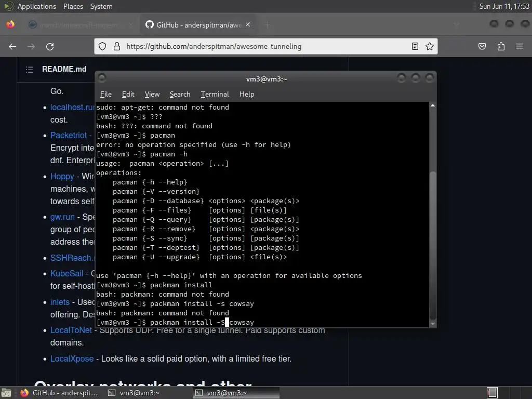
Task: Open the gw.run link
Action: (62, 217)
